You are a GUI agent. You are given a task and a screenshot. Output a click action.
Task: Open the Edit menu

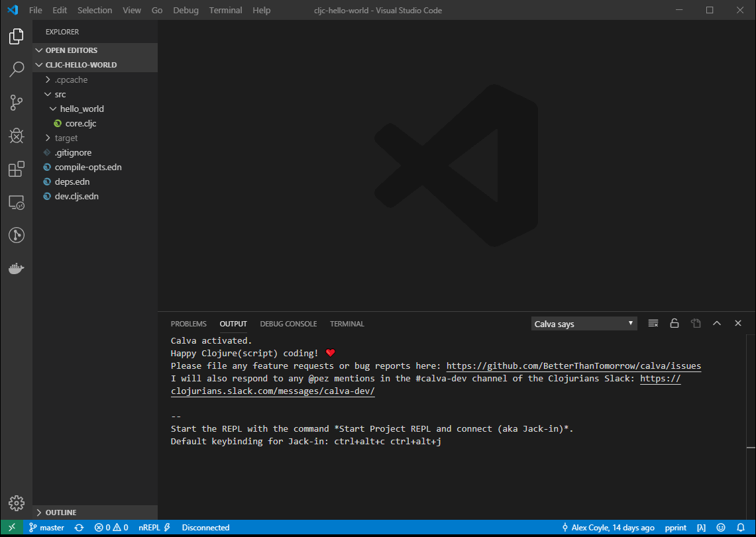click(x=60, y=10)
